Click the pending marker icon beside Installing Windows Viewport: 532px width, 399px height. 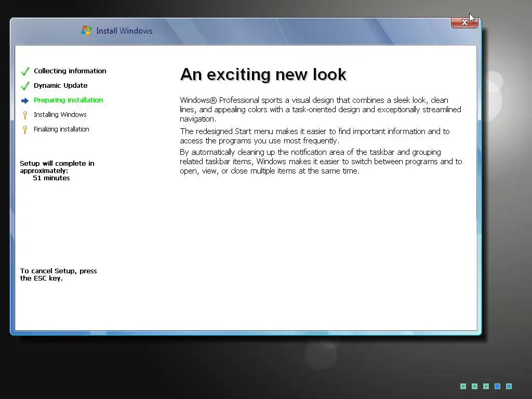click(x=25, y=115)
